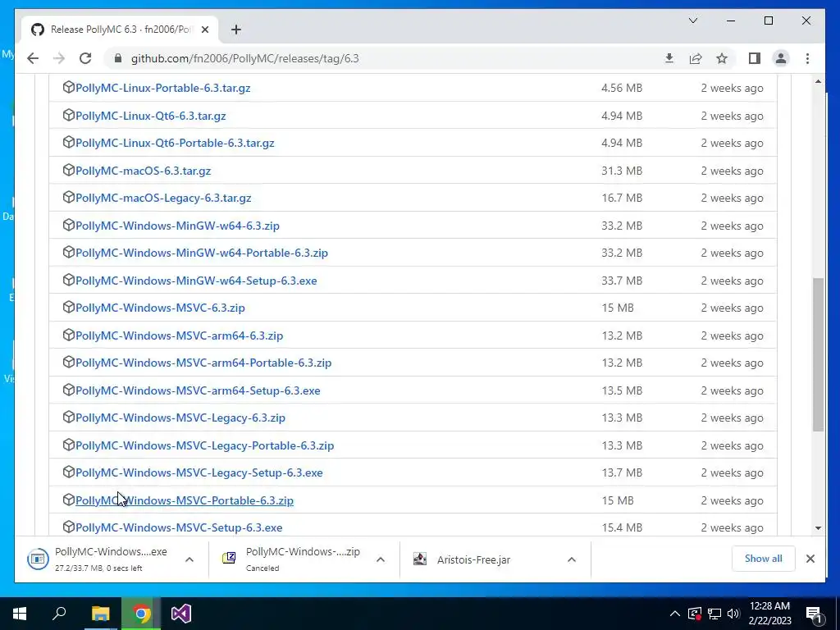Viewport: 840px width, 630px height.
Task: Open File Explorer from taskbar
Action: click(x=100, y=614)
